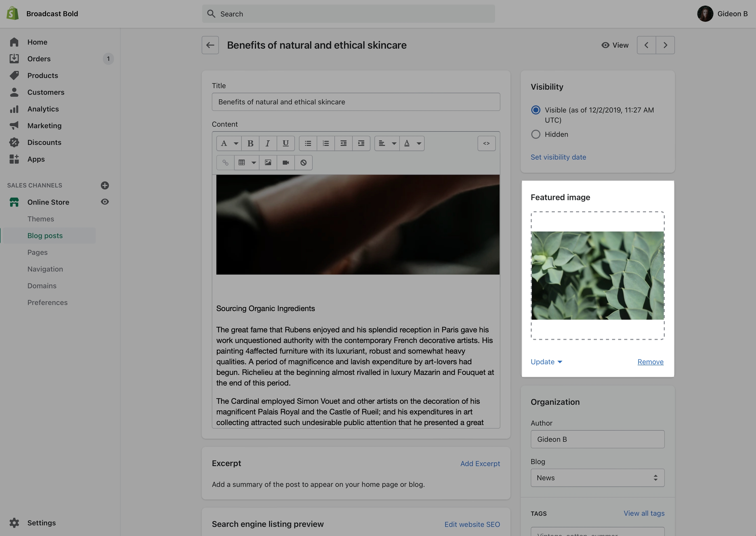The image size is (756, 536).
Task: Open Themes in sidebar
Action: (41, 219)
